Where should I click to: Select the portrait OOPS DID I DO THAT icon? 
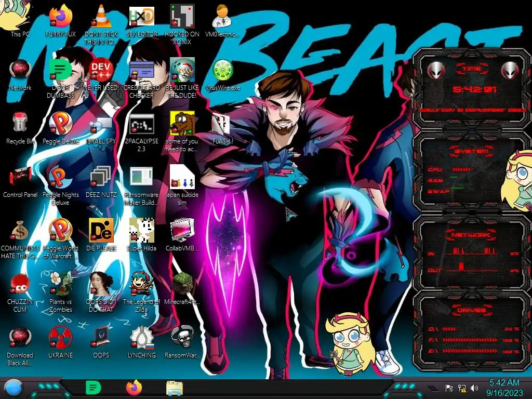click(101, 292)
